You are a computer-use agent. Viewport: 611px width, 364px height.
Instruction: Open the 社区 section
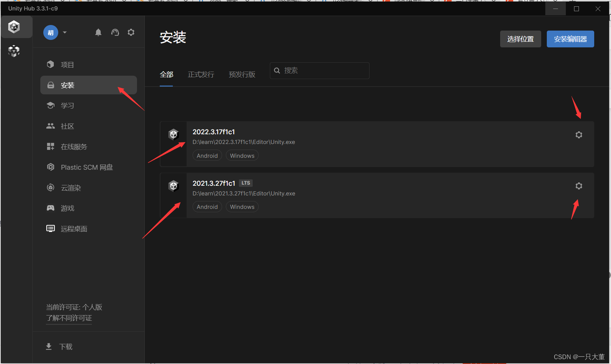88,126
